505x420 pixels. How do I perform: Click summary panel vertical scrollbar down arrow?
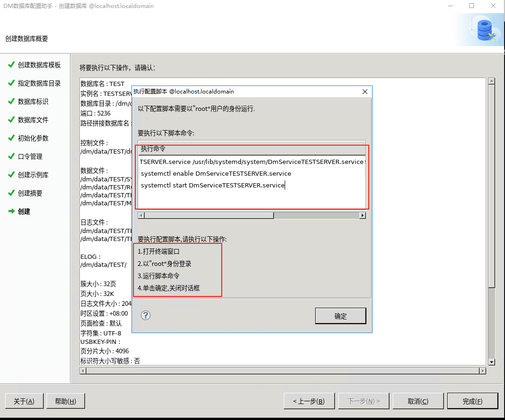click(x=491, y=362)
